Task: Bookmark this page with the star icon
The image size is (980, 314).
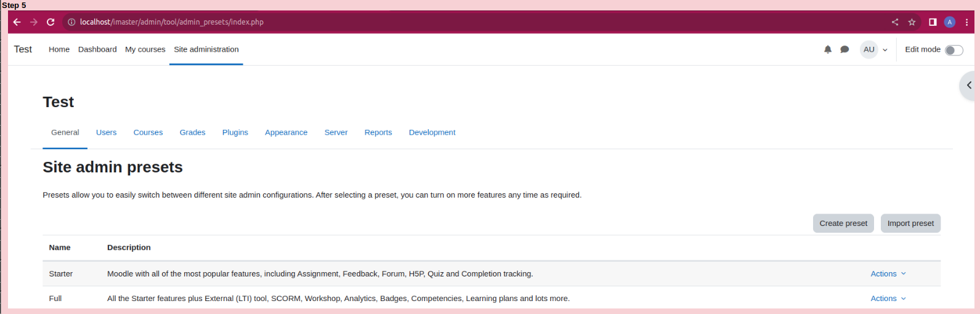Action: 912,22
